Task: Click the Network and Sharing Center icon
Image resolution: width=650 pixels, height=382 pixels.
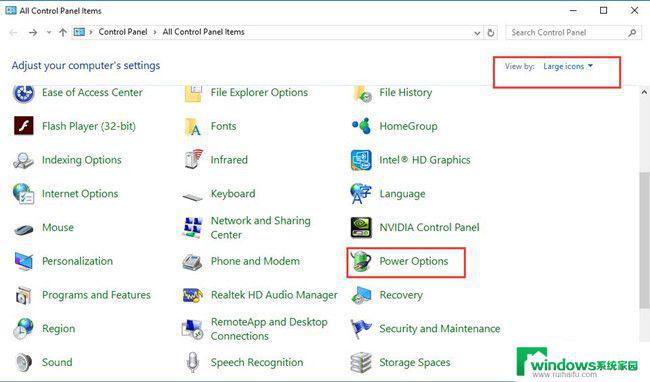Action: 193,228
